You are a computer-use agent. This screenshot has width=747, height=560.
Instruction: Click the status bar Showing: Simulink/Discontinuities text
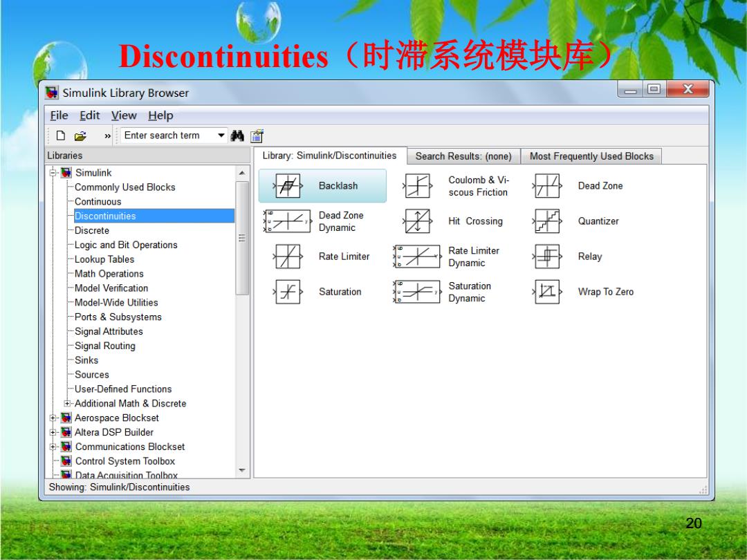pyautogui.click(x=119, y=487)
